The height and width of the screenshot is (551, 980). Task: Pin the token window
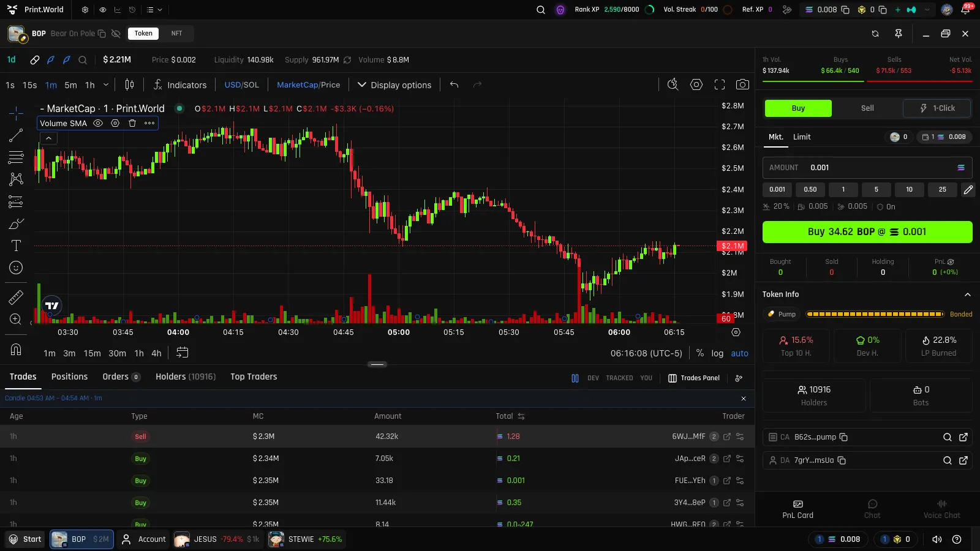[899, 34]
